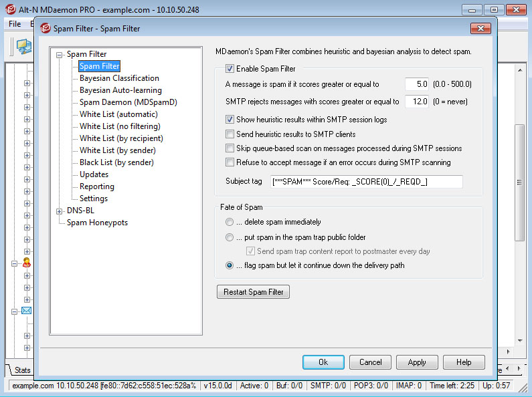Expand the node beside the user icon
Screen dimensions: 532x397
click(x=14, y=263)
